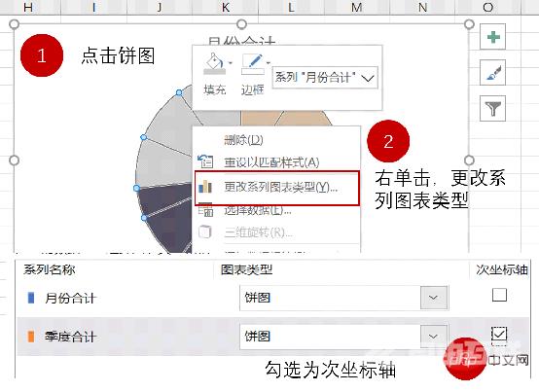Viewport: 539px width, 392px height.
Task: Click the reset-to-match-style icon
Action: click(205, 161)
